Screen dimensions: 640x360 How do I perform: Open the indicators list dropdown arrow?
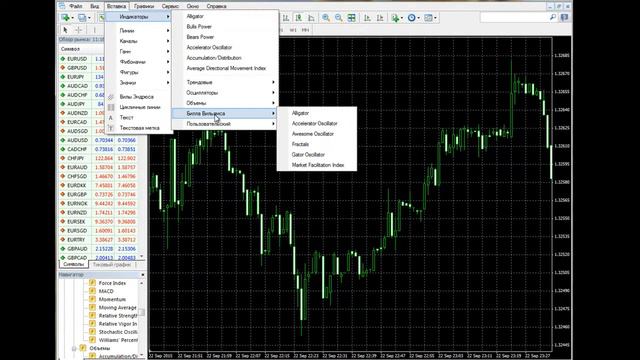tap(402, 18)
